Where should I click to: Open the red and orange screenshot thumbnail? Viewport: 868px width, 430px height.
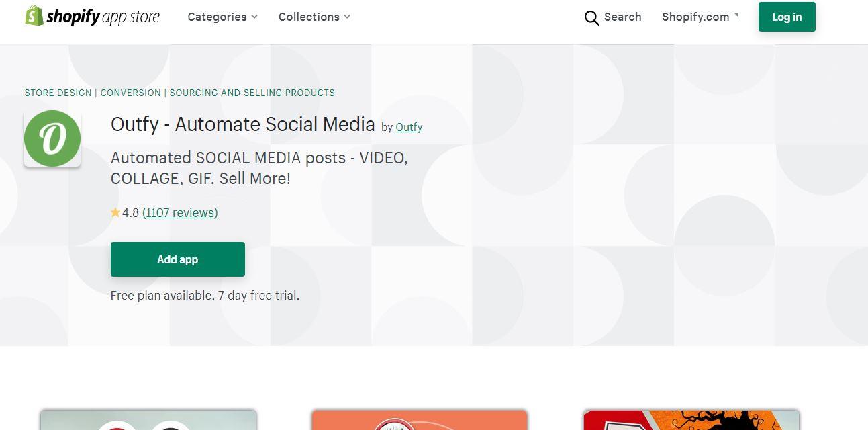pos(691,420)
